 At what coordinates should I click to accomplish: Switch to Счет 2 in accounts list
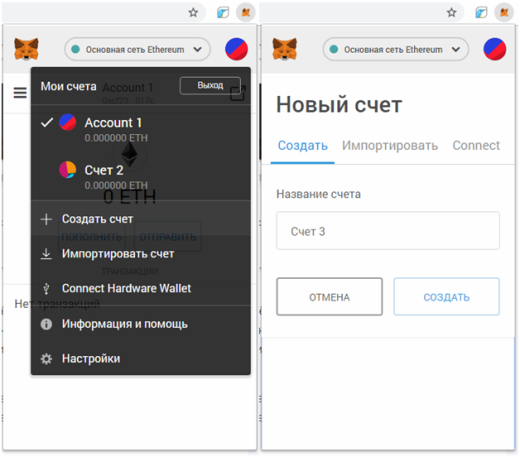(x=141, y=176)
